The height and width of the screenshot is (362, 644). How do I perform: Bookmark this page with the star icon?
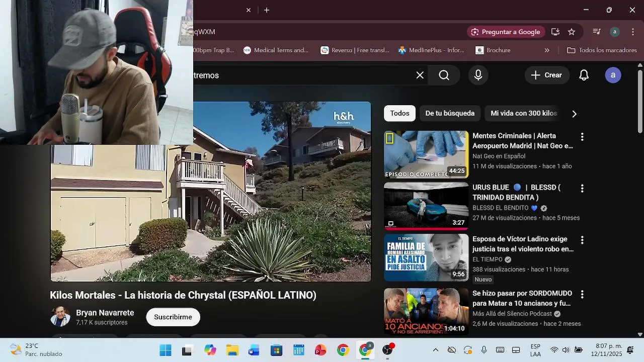[572, 32]
